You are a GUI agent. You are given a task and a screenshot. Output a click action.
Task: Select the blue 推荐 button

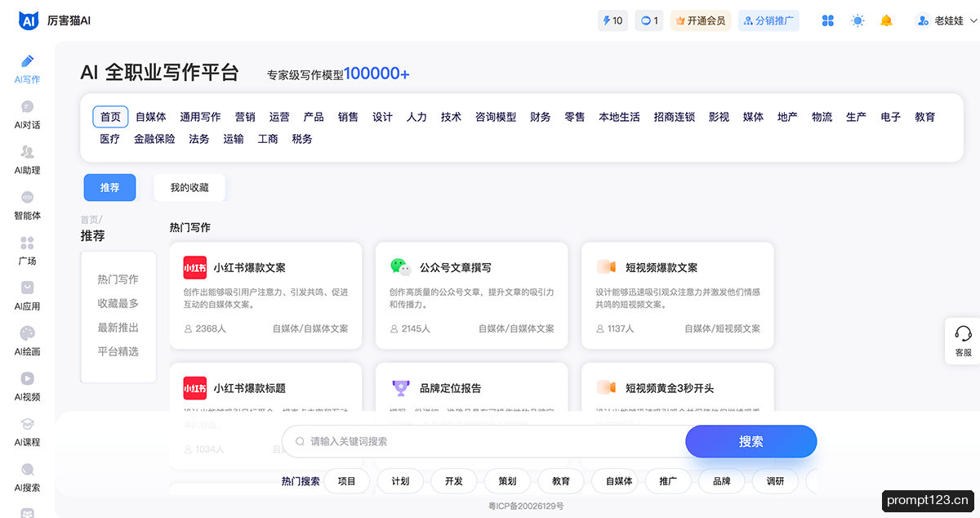click(109, 187)
